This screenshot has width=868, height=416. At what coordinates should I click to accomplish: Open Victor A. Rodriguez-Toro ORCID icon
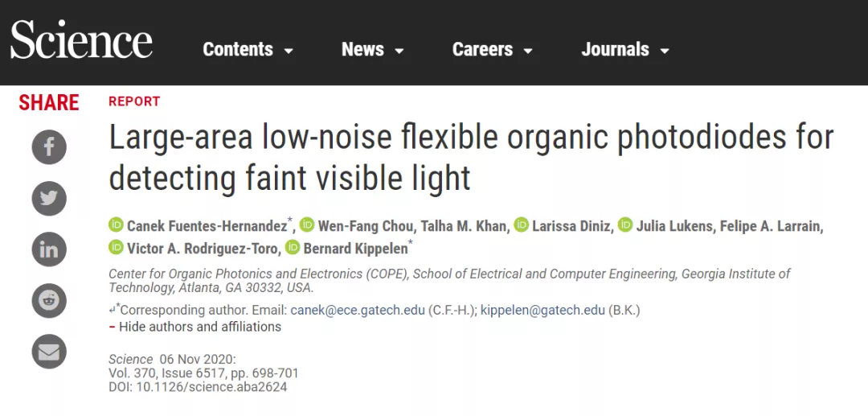coord(116,247)
